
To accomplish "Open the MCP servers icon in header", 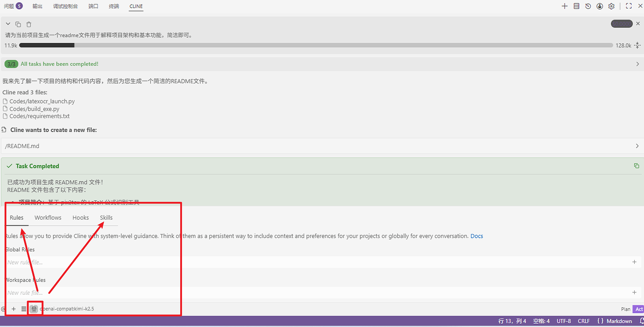I will point(576,6).
